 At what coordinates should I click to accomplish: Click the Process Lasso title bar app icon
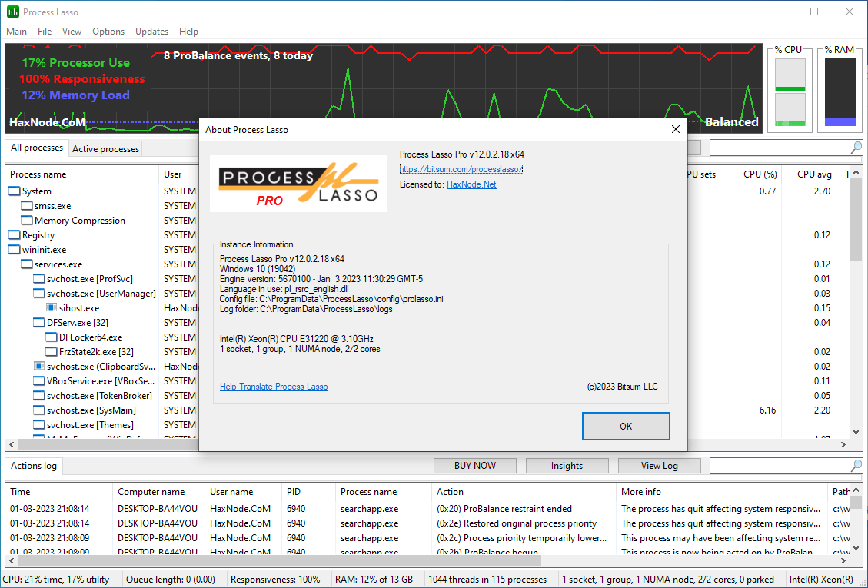click(13, 12)
